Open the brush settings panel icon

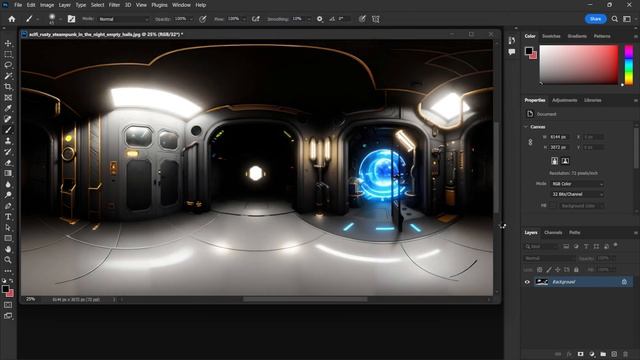71,19
